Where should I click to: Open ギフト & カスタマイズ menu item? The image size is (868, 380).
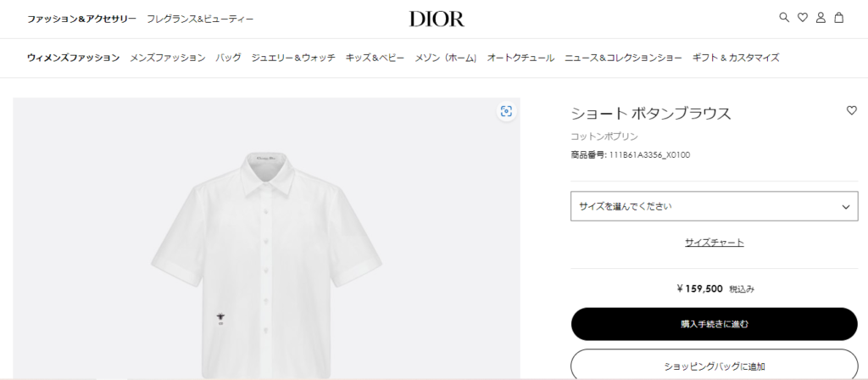736,58
